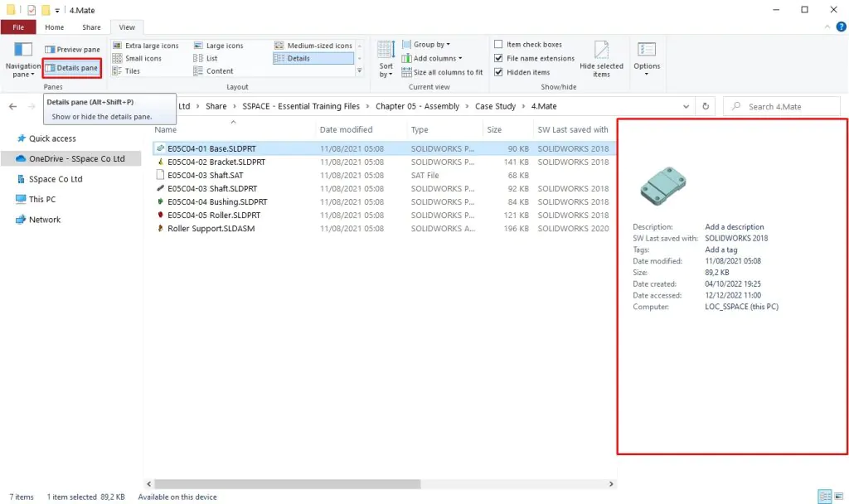Uncheck Hidden items checkbox
The image size is (849, 504).
coord(498,72)
